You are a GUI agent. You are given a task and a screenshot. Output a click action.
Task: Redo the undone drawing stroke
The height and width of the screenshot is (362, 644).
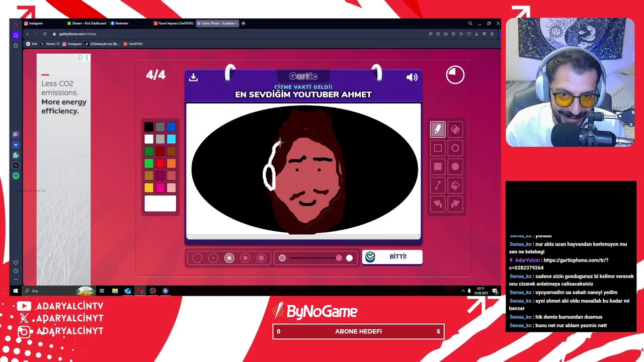click(x=455, y=204)
